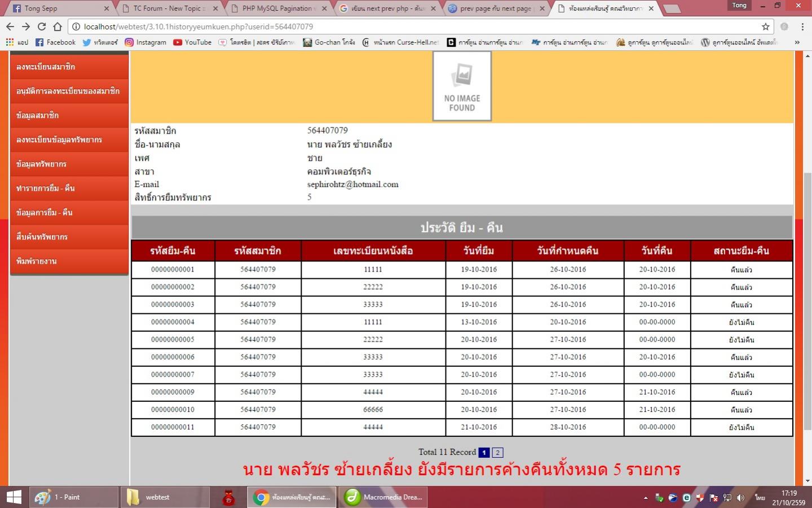Click the email sephirohtz@hotmail.com

(353, 184)
